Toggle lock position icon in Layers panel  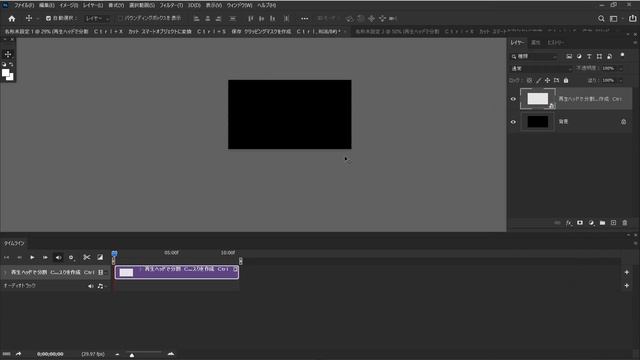pyautogui.click(x=547, y=80)
